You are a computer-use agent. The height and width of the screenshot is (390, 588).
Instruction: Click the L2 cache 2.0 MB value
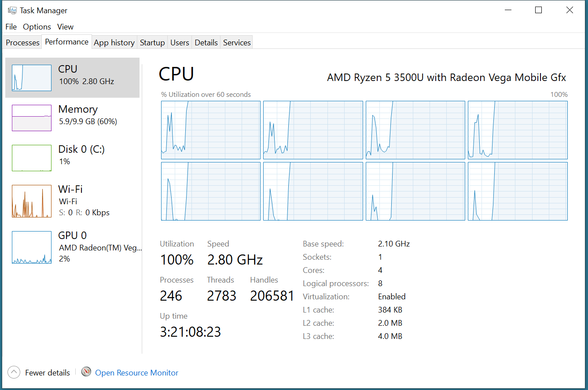(x=390, y=323)
